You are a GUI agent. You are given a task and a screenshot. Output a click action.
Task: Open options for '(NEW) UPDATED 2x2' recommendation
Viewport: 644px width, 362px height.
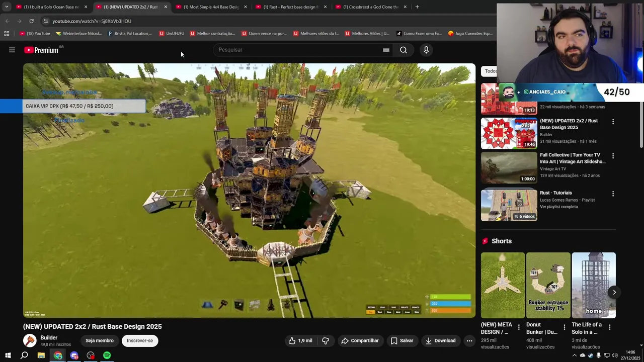613,122
